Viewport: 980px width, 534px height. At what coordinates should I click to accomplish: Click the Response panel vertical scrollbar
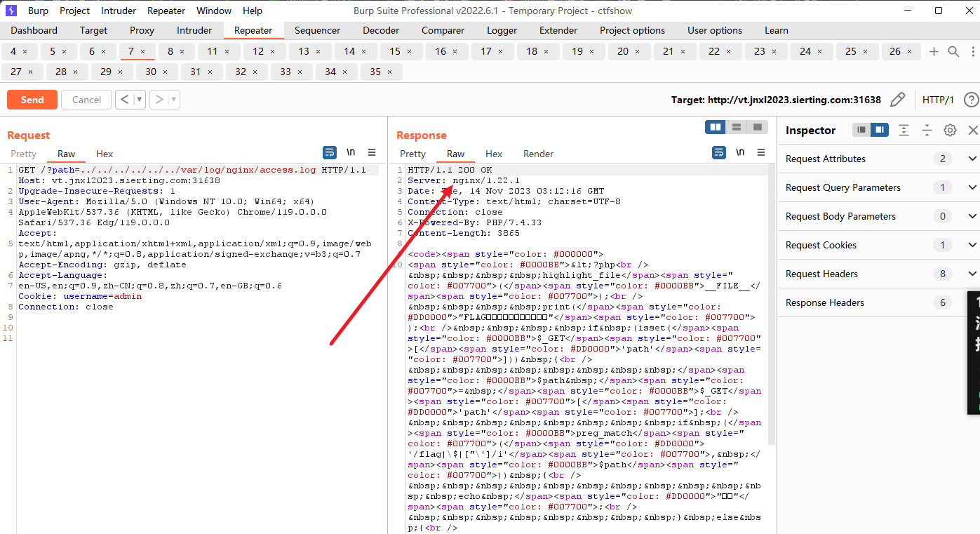tap(772, 305)
